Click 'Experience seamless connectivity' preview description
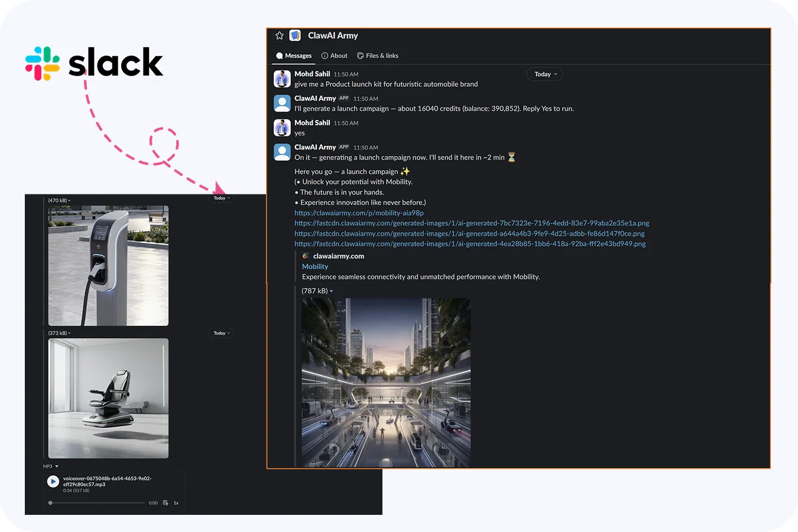 (421, 277)
